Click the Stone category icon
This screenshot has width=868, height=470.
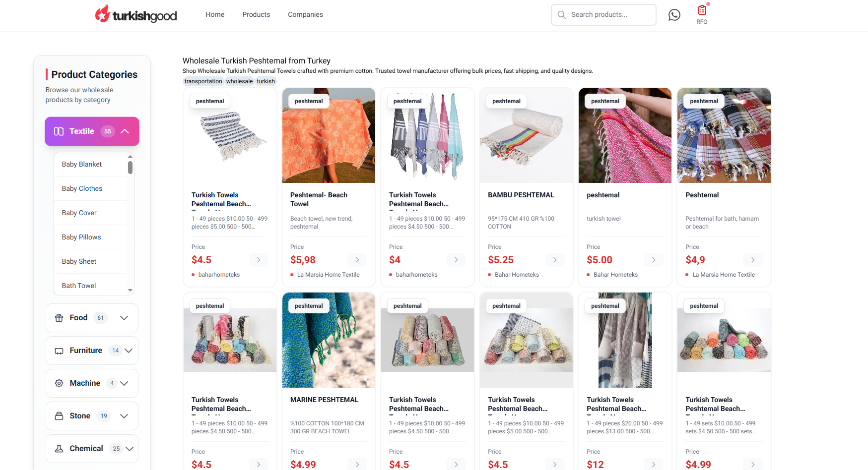pos(59,416)
